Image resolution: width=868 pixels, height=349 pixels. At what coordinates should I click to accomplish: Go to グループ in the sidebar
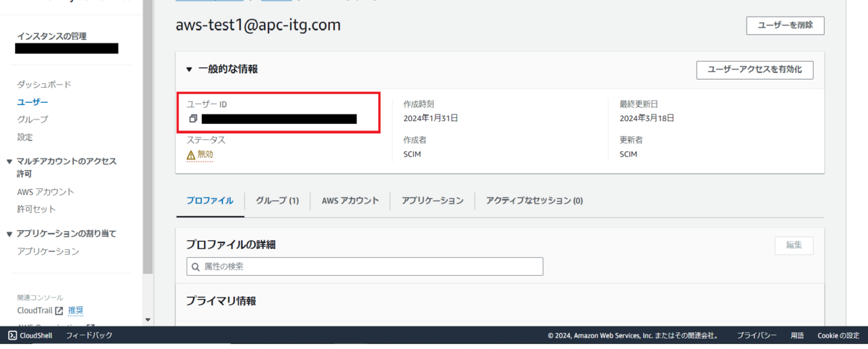(x=33, y=119)
